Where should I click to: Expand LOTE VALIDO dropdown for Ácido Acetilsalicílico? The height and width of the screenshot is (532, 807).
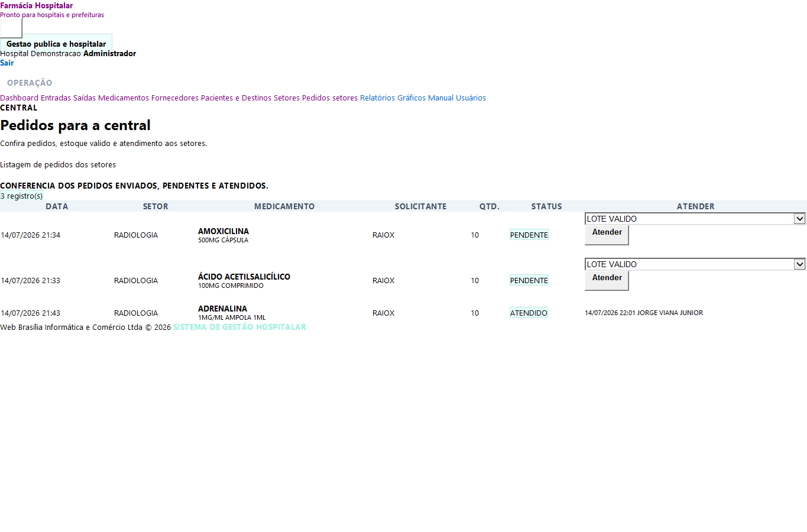(695, 264)
